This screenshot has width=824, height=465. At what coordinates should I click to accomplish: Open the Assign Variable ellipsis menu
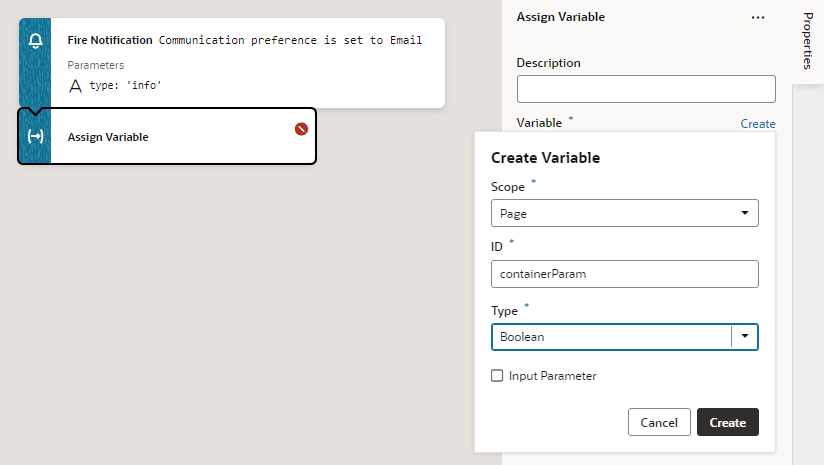758,17
